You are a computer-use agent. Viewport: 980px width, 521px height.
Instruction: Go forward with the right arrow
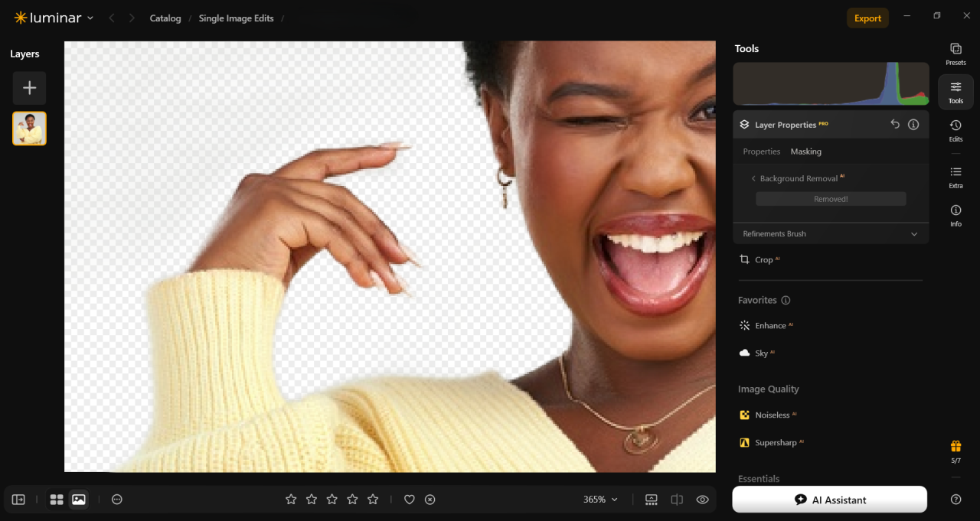[x=132, y=18]
